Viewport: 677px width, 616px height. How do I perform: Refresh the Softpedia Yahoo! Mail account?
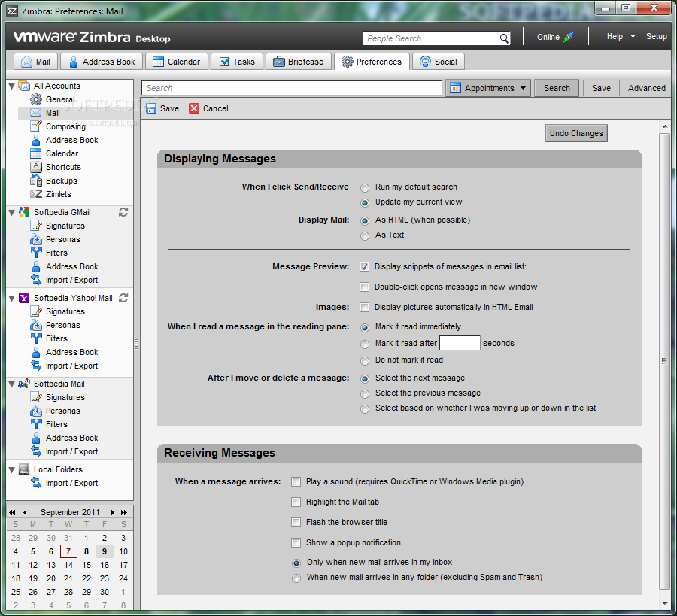click(123, 298)
